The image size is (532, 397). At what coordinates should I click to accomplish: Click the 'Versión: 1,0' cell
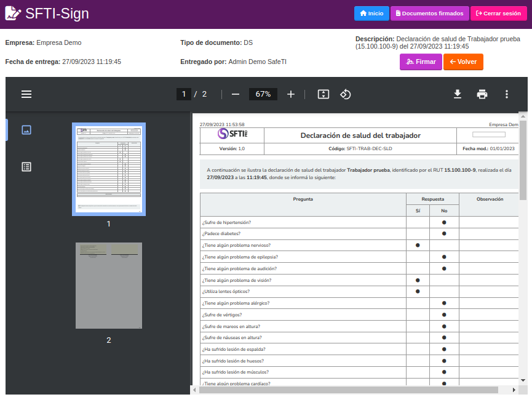[232, 149]
